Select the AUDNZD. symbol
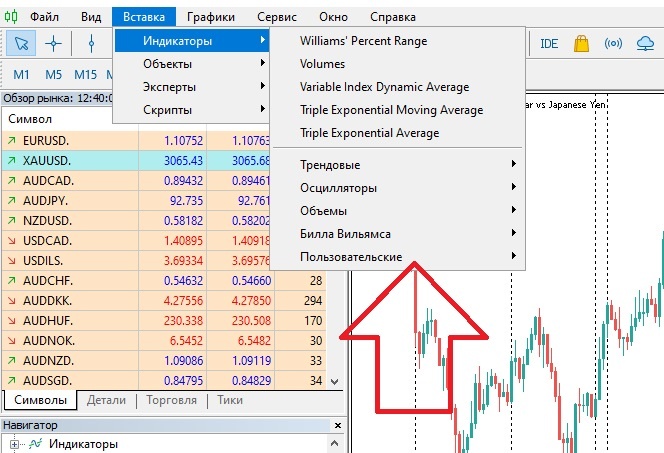The image size is (664, 453). point(48,360)
